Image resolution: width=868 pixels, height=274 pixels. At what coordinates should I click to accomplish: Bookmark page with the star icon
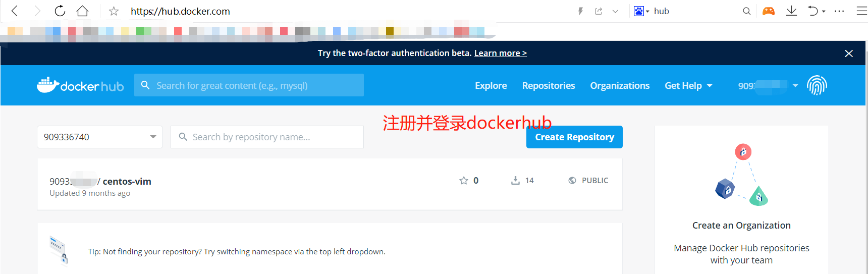point(114,11)
